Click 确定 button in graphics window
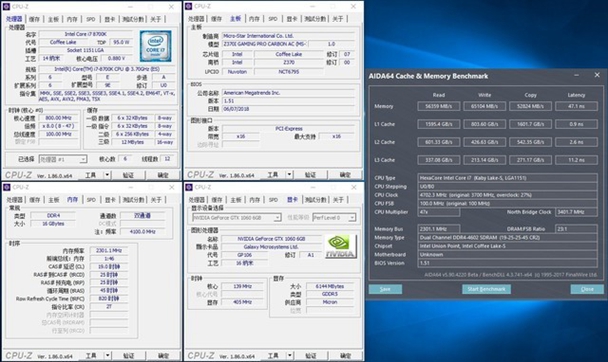608x362 pixels. point(345,355)
